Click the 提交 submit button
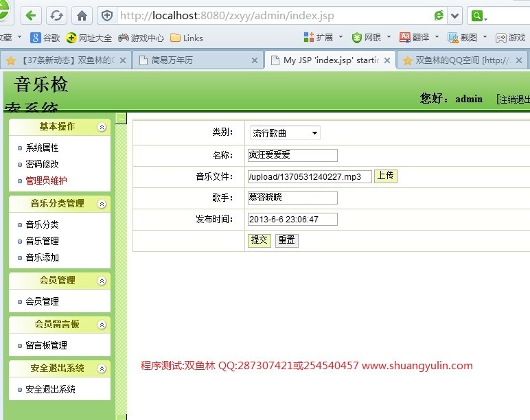530x420 pixels. [x=260, y=241]
